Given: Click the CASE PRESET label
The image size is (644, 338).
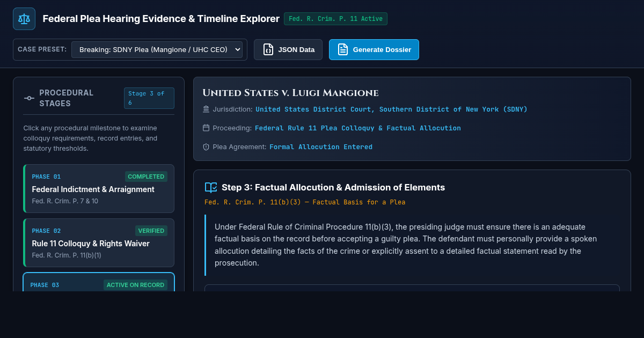Looking at the screenshot, I should coord(42,49).
